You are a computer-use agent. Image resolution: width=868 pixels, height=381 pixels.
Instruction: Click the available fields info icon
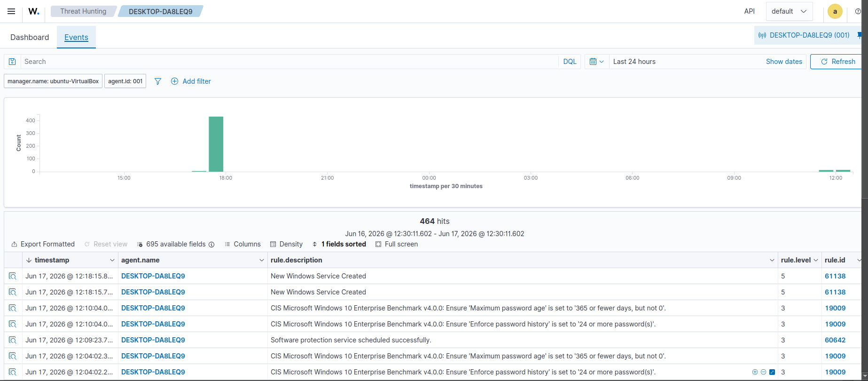pos(211,245)
